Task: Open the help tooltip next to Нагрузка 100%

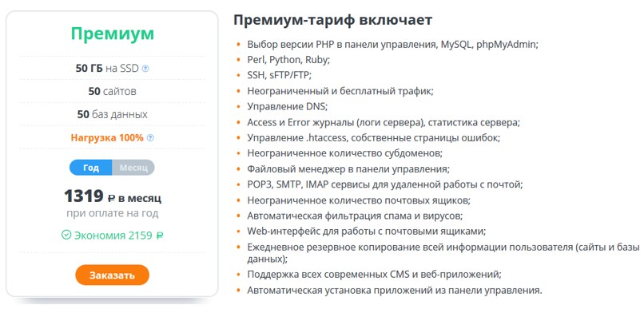Action: tap(150, 138)
